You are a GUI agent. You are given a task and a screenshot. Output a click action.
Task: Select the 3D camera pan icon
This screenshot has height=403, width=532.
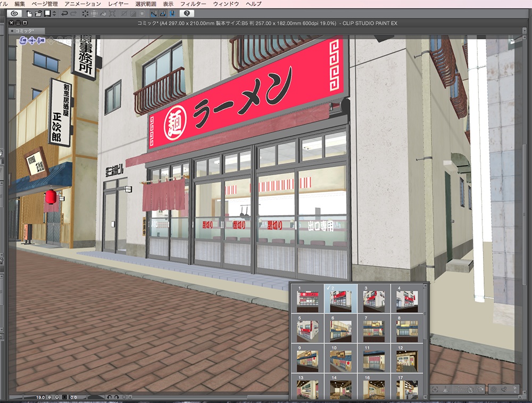pos(31,40)
